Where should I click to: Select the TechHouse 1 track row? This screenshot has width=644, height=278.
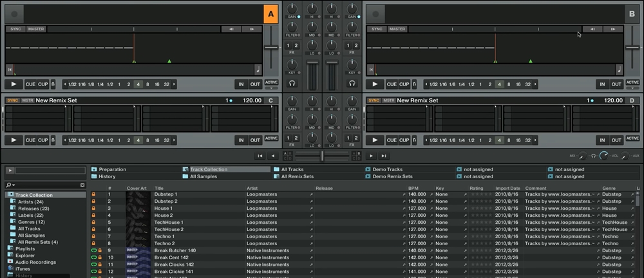click(x=363, y=223)
